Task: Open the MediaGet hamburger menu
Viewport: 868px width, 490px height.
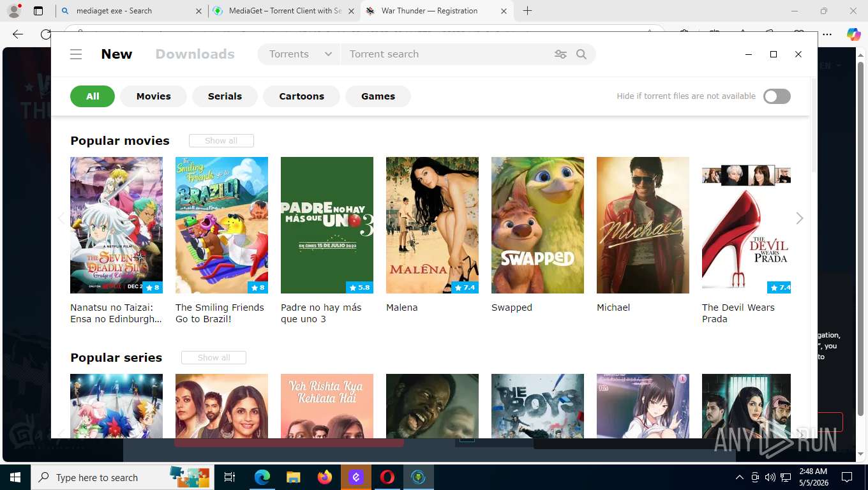Action: [x=76, y=54]
